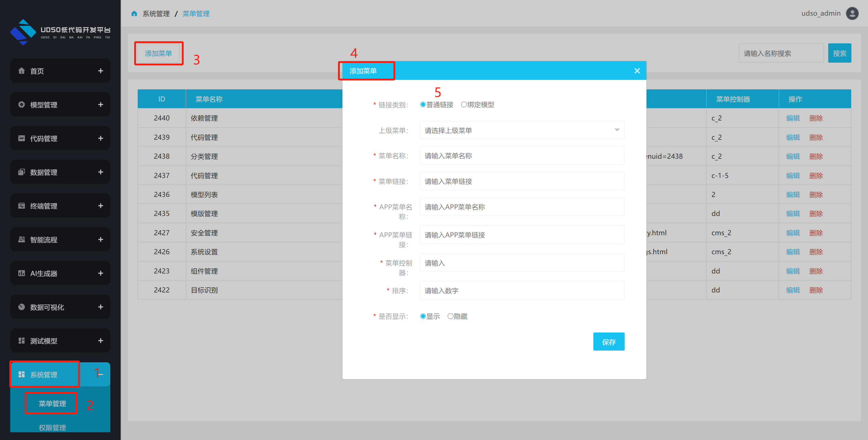Click the 数据可视化 pie chart icon
868x440 pixels.
pos(22,307)
